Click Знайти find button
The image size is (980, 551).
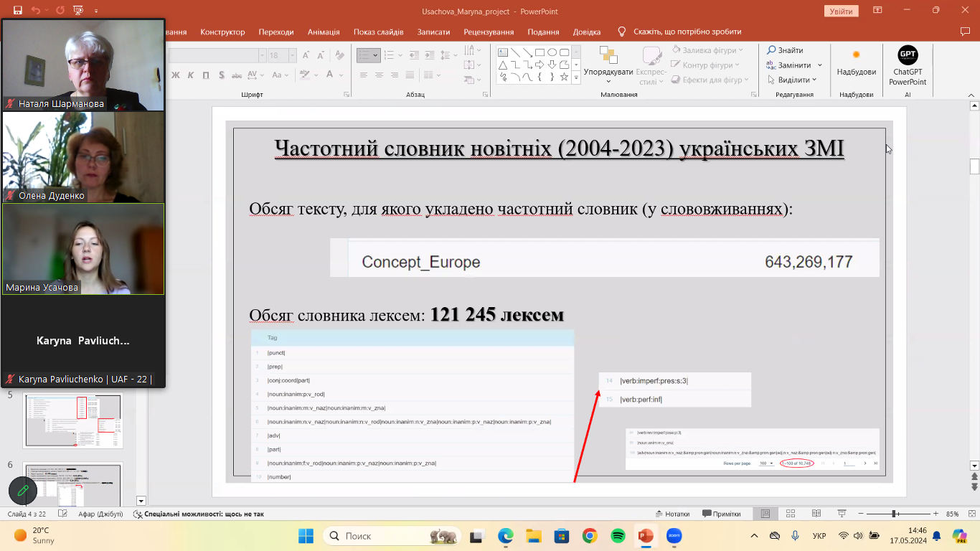[x=785, y=50]
